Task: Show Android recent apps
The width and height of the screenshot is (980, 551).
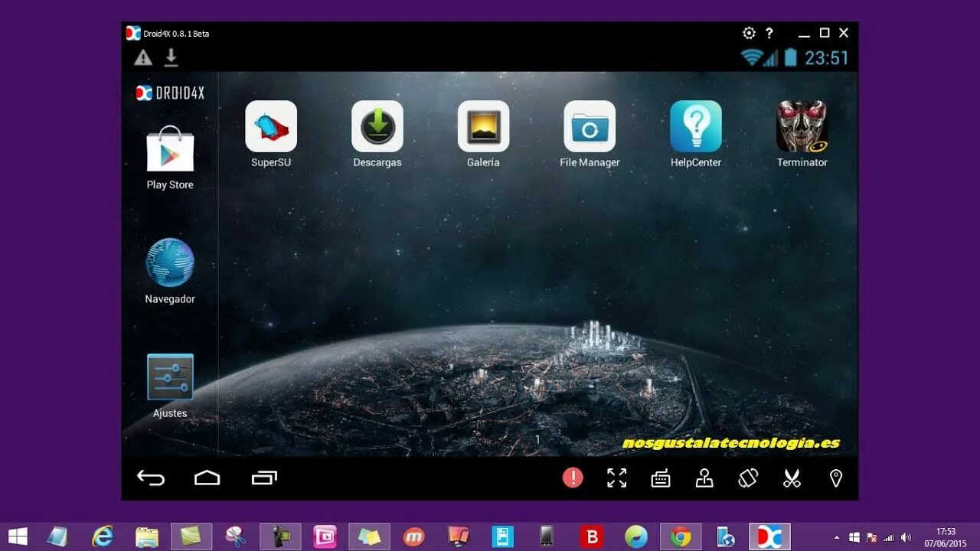Action: (x=264, y=478)
